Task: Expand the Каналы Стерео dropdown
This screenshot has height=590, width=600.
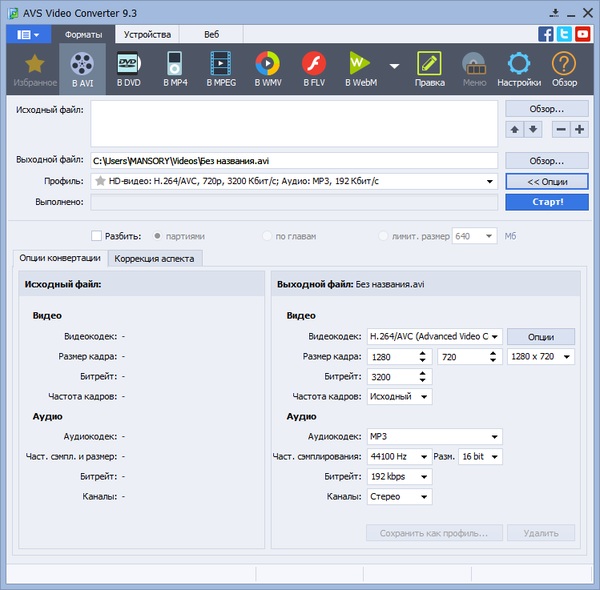Action: 424,497
